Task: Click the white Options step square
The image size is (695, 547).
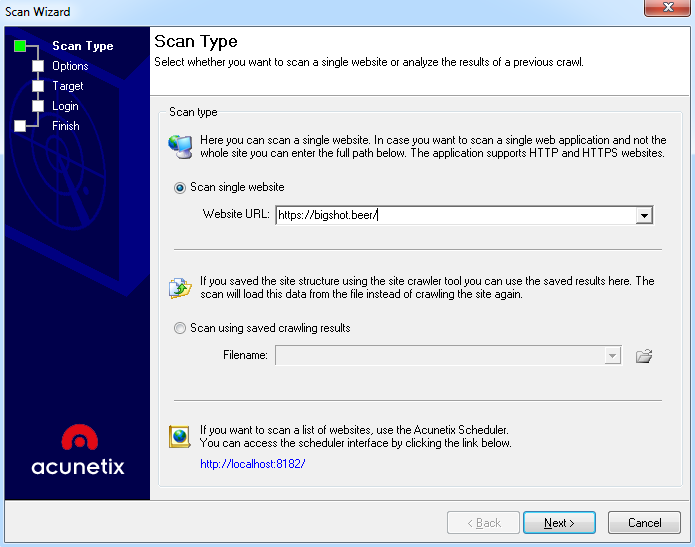Action: click(38, 66)
